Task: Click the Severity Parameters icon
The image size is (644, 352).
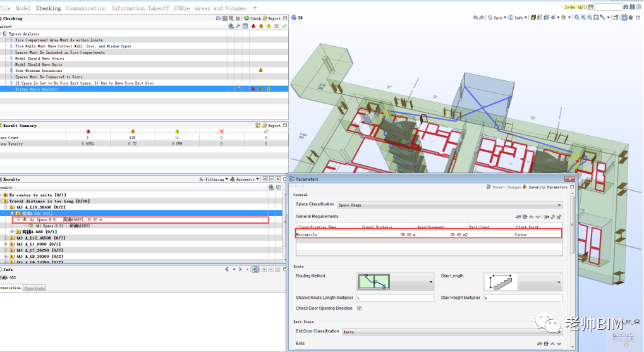Action: click(x=525, y=187)
